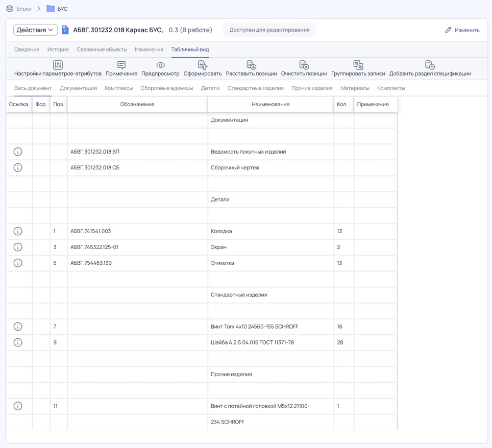
Task: Filter by Сборочные единицы tab
Action: (167, 88)
